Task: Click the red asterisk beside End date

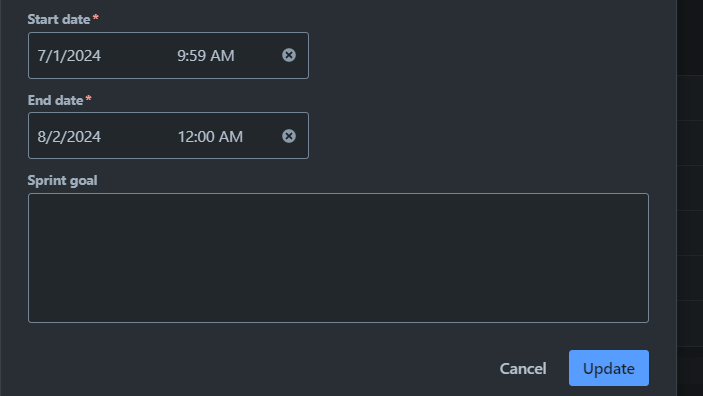Action: pos(88,98)
